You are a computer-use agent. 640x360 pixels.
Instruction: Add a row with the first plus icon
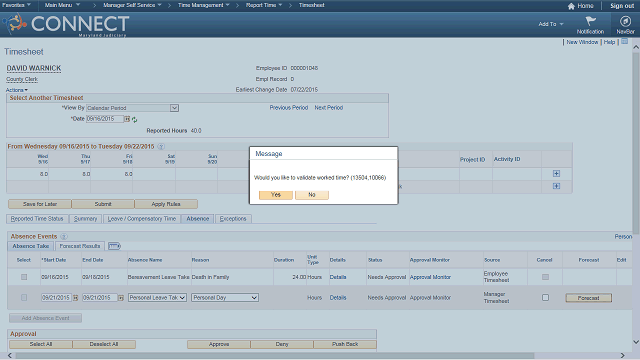556,174
